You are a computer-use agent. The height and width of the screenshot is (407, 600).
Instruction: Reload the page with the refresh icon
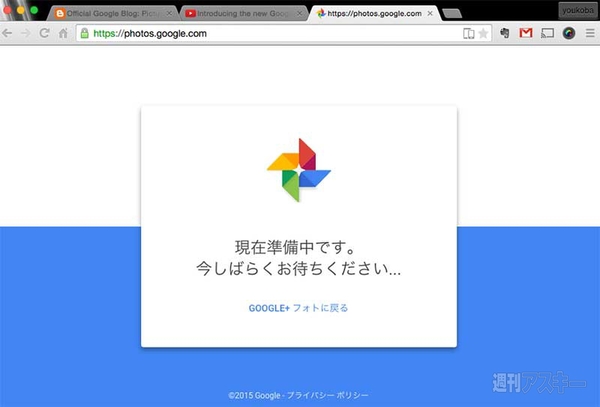44,33
